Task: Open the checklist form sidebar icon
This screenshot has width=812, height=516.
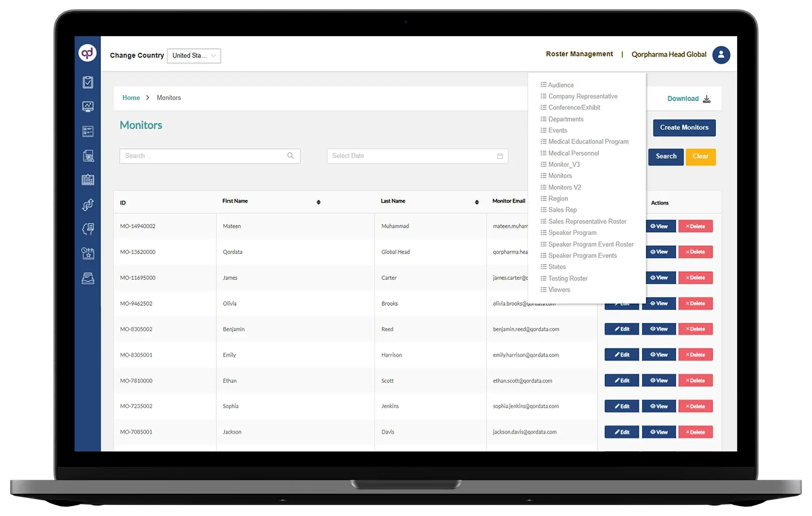Action: (x=88, y=131)
